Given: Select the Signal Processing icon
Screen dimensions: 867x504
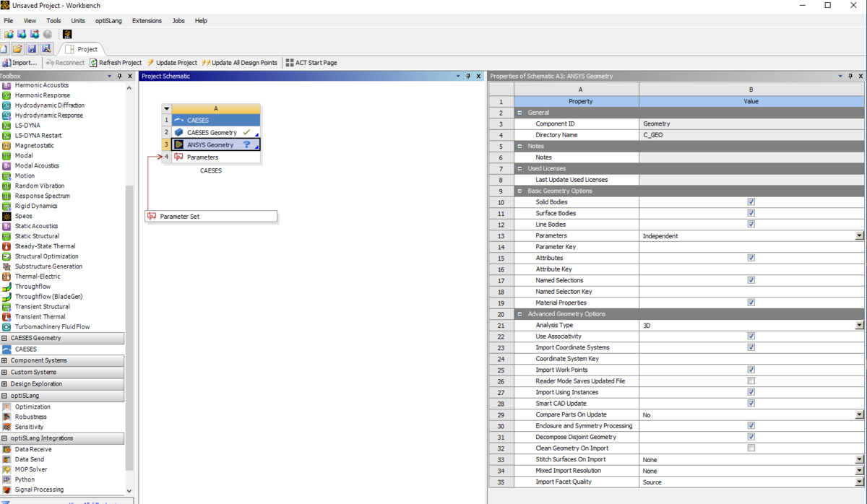Looking at the screenshot, I should pyautogui.click(x=7, y=490).
